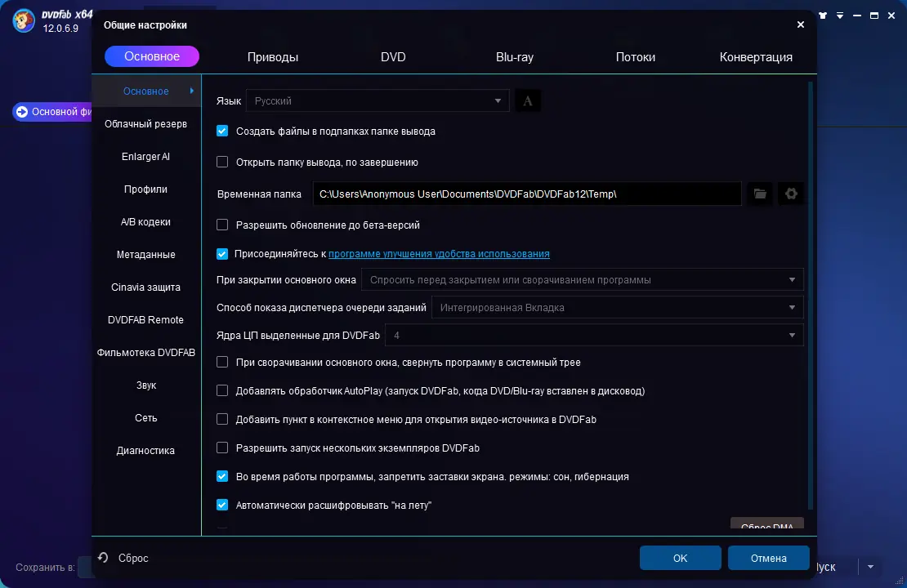Select Звук in sidebar
The image size is (907, 588).
[x=146, y=385]
